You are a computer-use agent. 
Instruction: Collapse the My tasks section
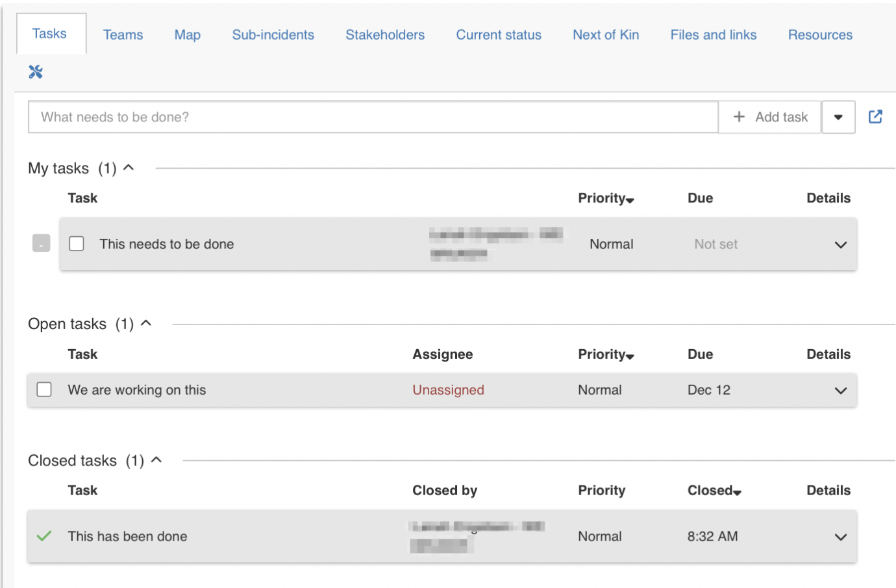coord(129,168)
